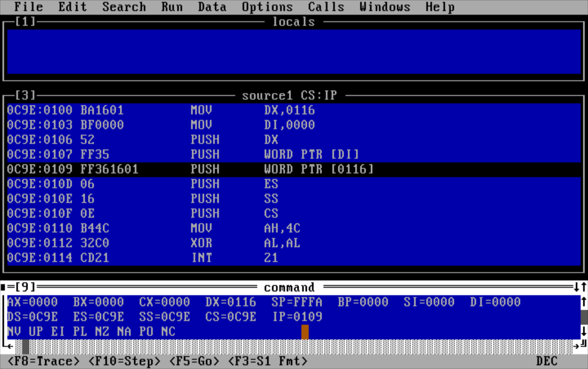This screenshot has width=588, height=369.
Task: Click the NV overflow flag
Action: click(x=14, y=332)
